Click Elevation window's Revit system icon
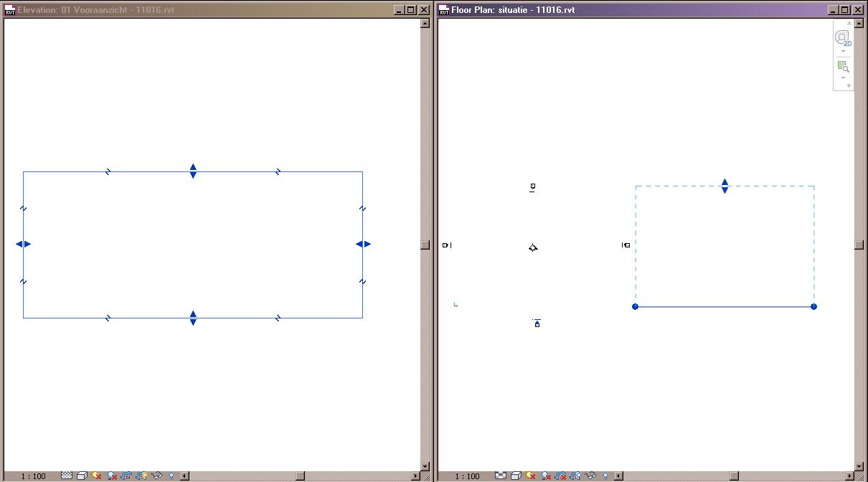Image resolution: width=868 pixels, height=482 pixels. tap(10, 10)
